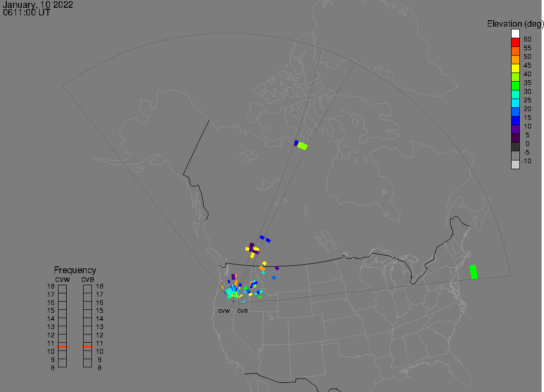Click the red frequency marker on the cvw bar
This screenshot has width=544, height=392.
62,346
